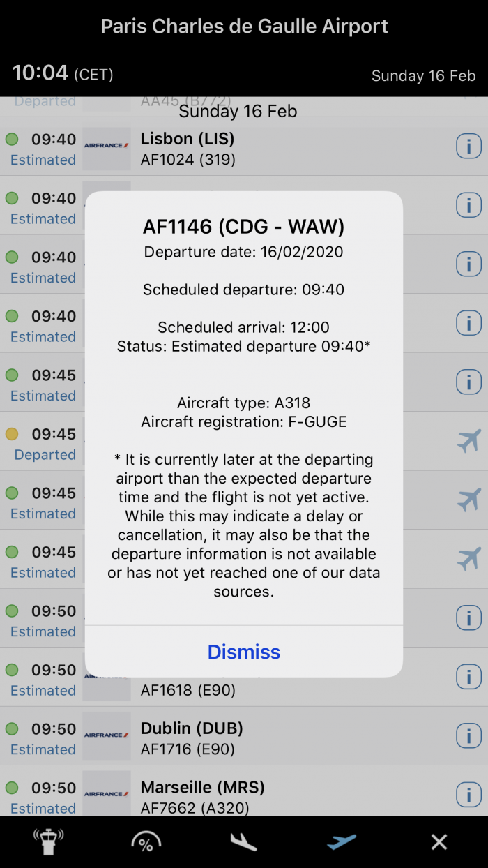Select the Lisbon (LIS) flight row
Image resolution: width=488 pixels, height=868 pixels.
point(279,149)
